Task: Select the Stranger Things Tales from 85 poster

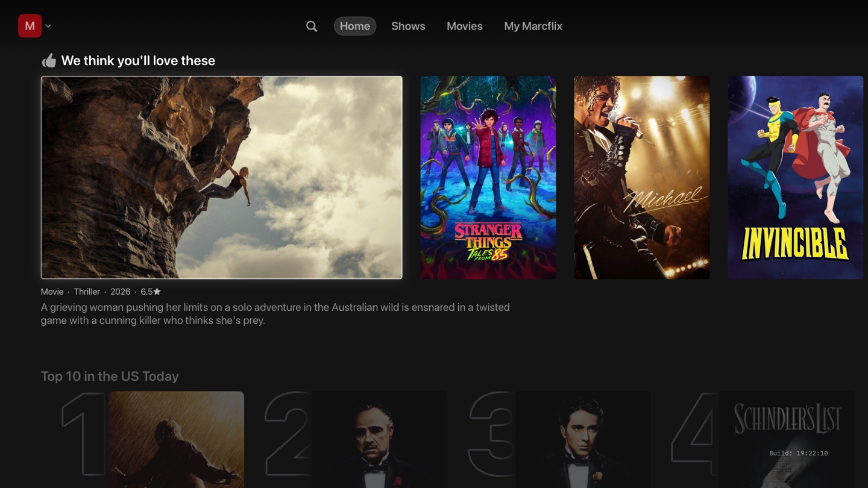Action: point(488,177)
